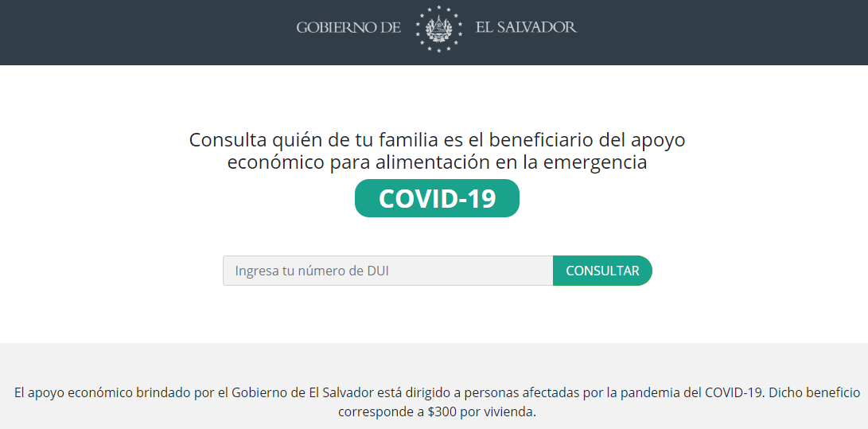The height and width of the screenshot is (429, 868).
Task: Click the '$300 por vivienda' text
Action: (482, 411)
